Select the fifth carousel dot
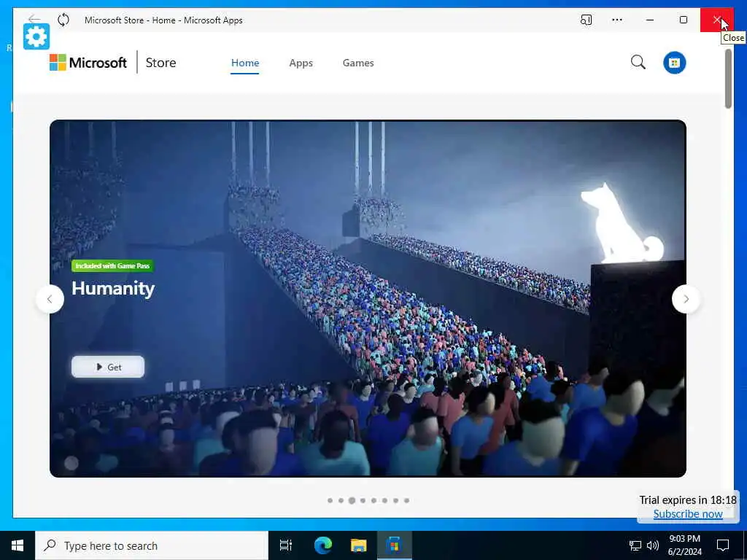Image resolution: width=747 pixels, height=560 pixels. click(374, 500)
